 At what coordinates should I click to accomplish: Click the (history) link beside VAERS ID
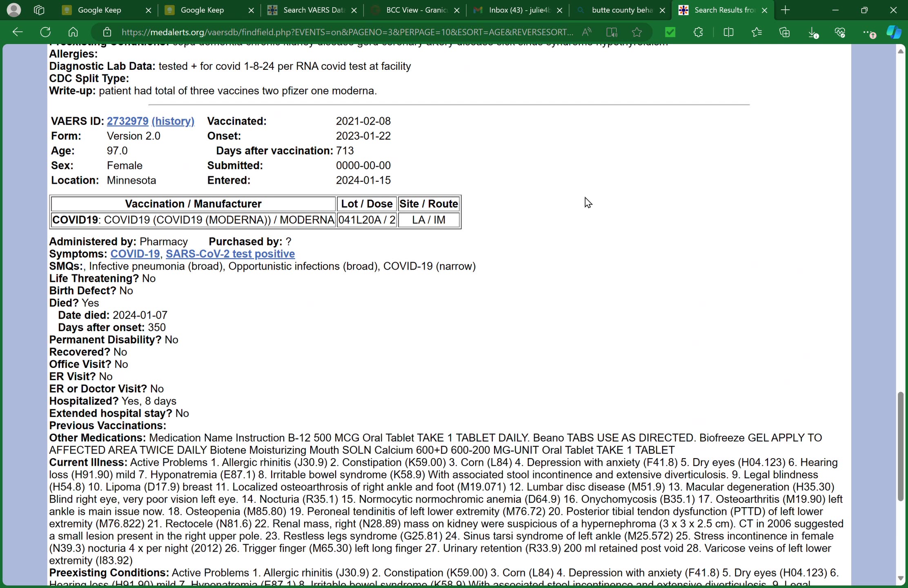tap(173, 121)
